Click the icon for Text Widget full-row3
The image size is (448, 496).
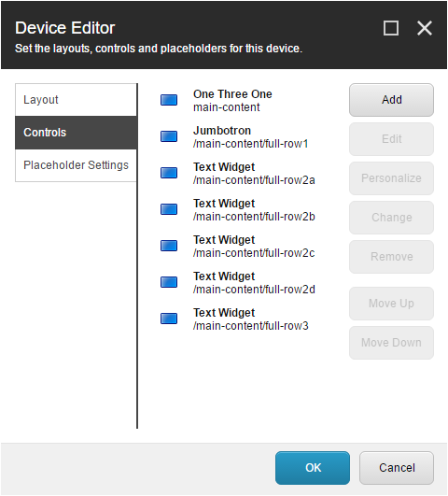pos(169,319)
